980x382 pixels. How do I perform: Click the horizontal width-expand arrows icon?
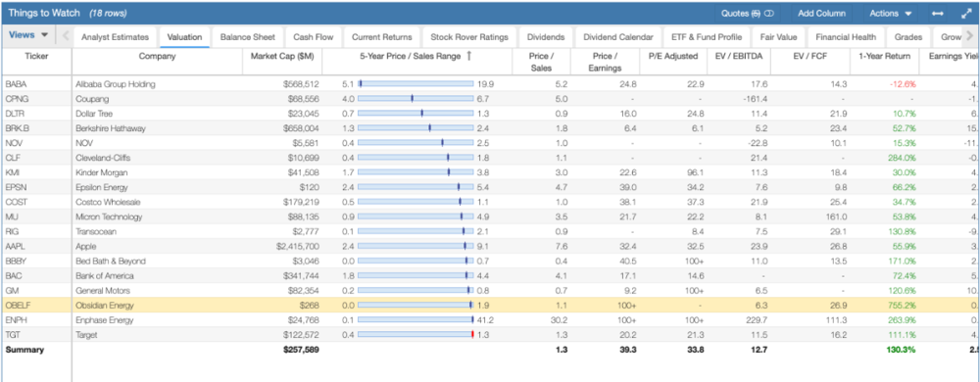(937, 13)
